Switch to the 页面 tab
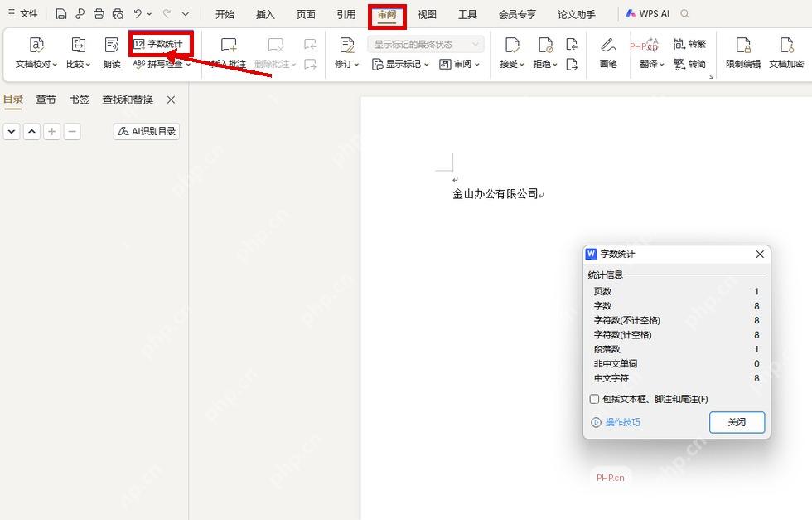The image size is (812, 520). tap(306, 15)
